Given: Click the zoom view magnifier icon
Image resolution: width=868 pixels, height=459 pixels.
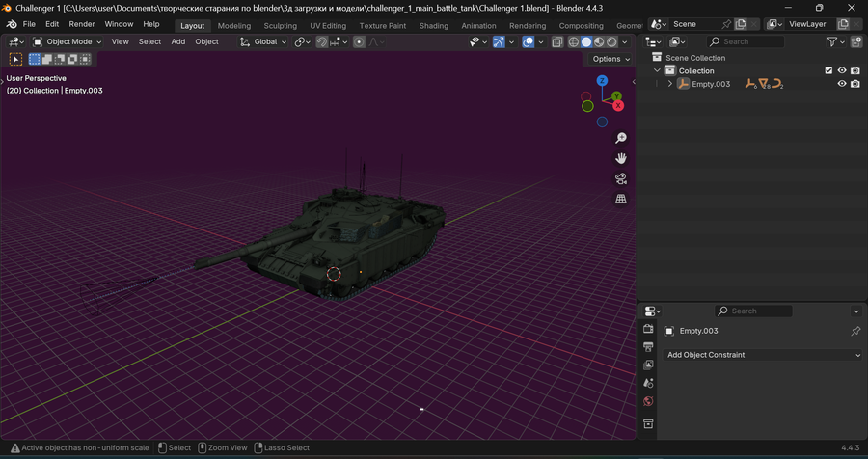Looking at the screenshot, I should point(621,138).
